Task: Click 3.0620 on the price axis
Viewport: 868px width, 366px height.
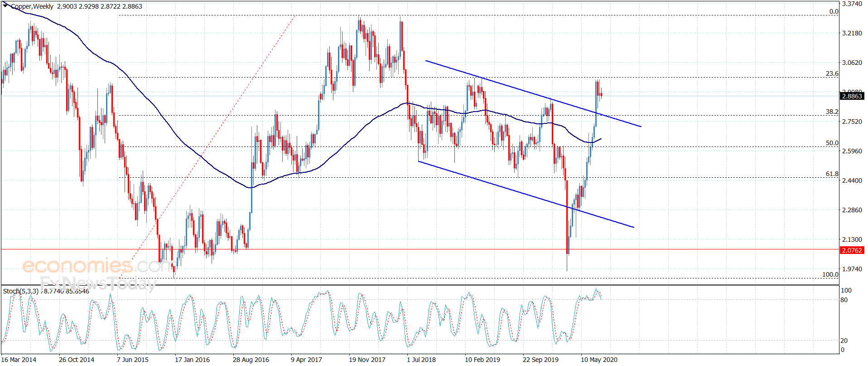Action: 852,63
